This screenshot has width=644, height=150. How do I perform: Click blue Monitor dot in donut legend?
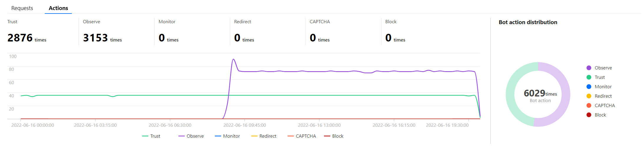coord(589,87)
